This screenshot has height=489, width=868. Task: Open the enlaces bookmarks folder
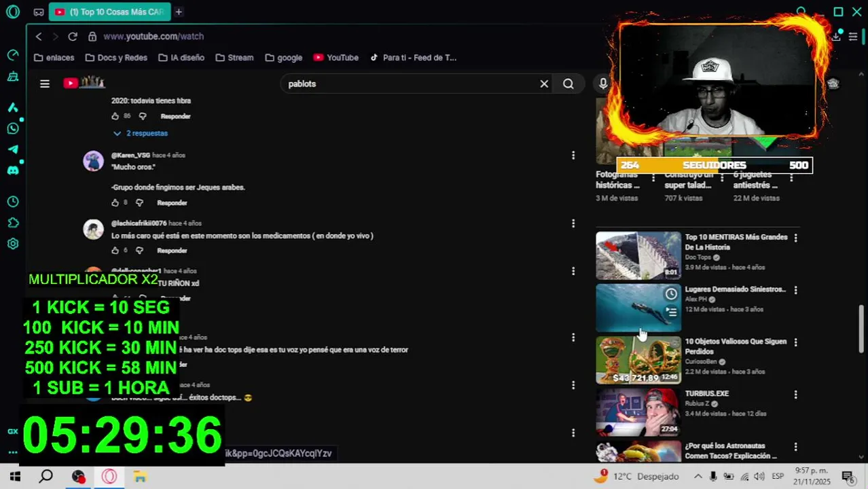tap(54, 58)
